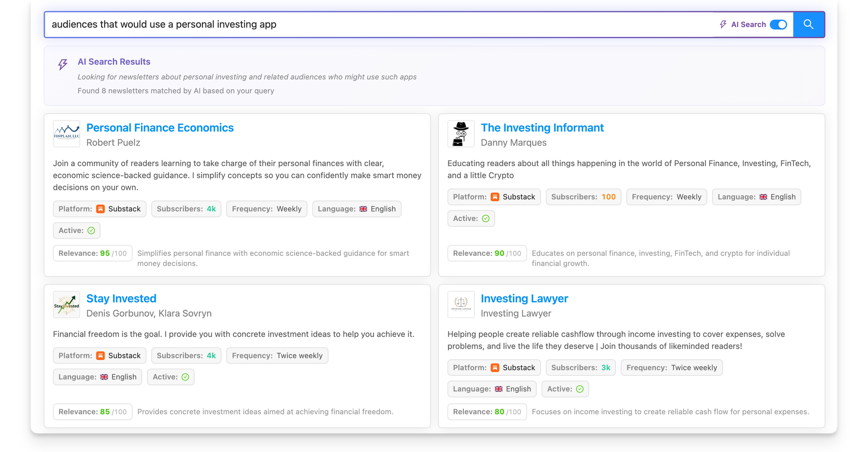Click the Stay Invested newsletter logo

click(x=66, y=305)
